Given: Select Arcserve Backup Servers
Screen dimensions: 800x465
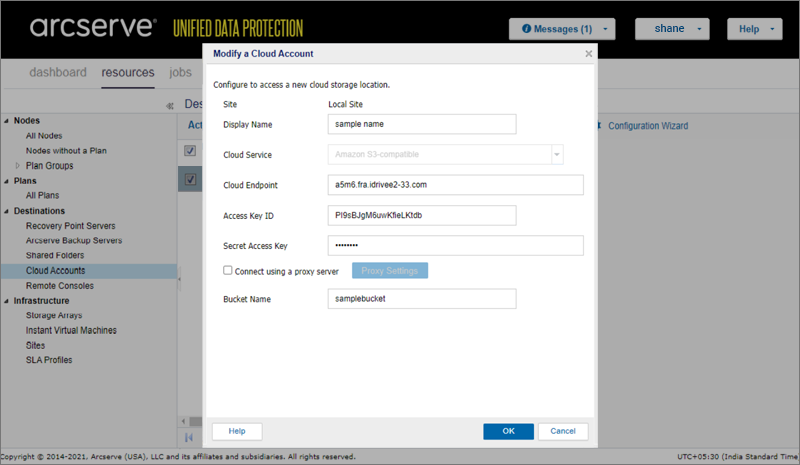Looking at the screenshot, I should click(x=74, y=240).
